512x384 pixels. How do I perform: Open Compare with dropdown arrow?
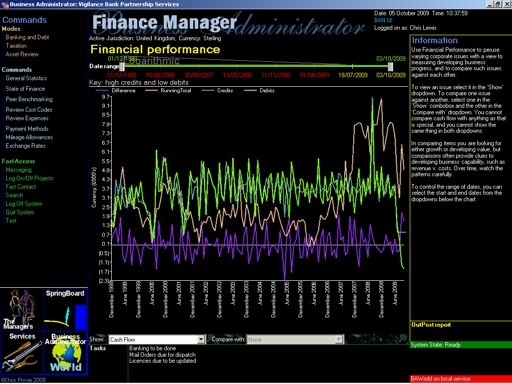coord(339,340)
